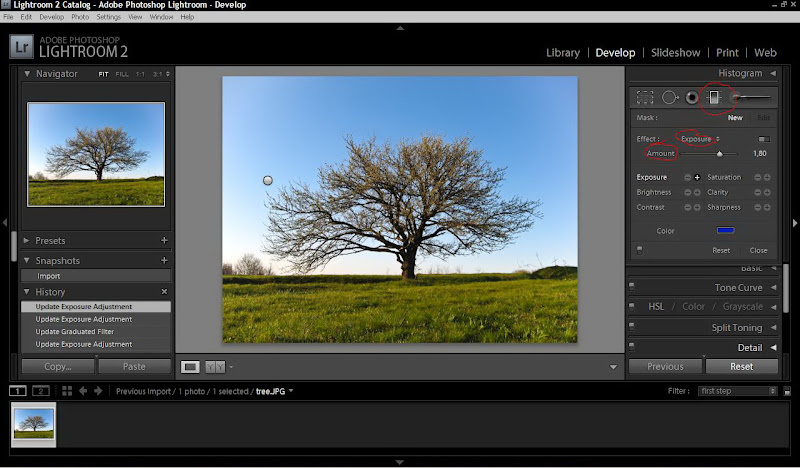Screen dimensions: 800x468
Task: Toggle the Split Toning panel switch
Action: click(x=632, y=328)
